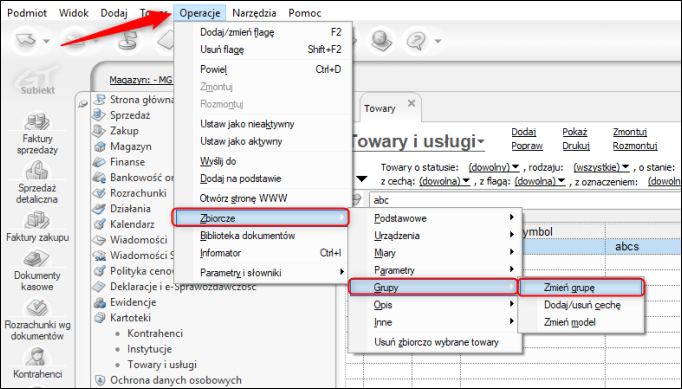682x389 pixels.
Task: Close the Towary tab
Action: [411, 104]
